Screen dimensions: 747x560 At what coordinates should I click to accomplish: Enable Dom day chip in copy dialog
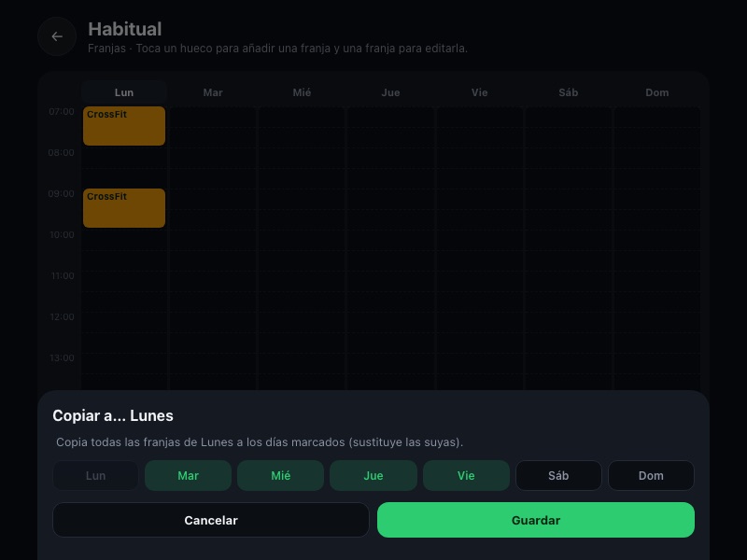pos(651,475)
